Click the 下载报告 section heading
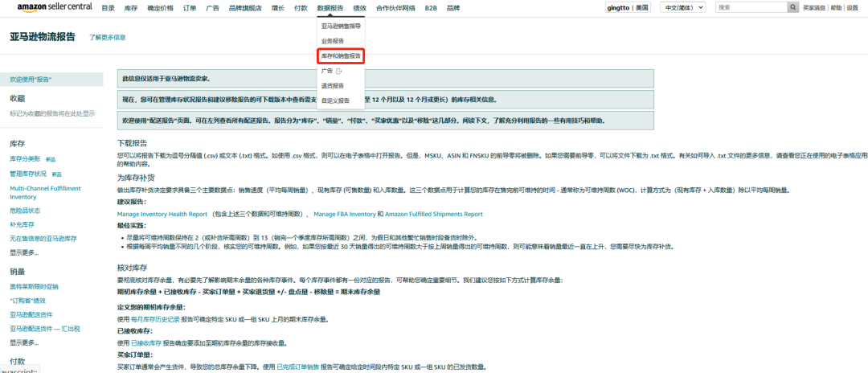 pyautogui.click(x=133, y=143)
